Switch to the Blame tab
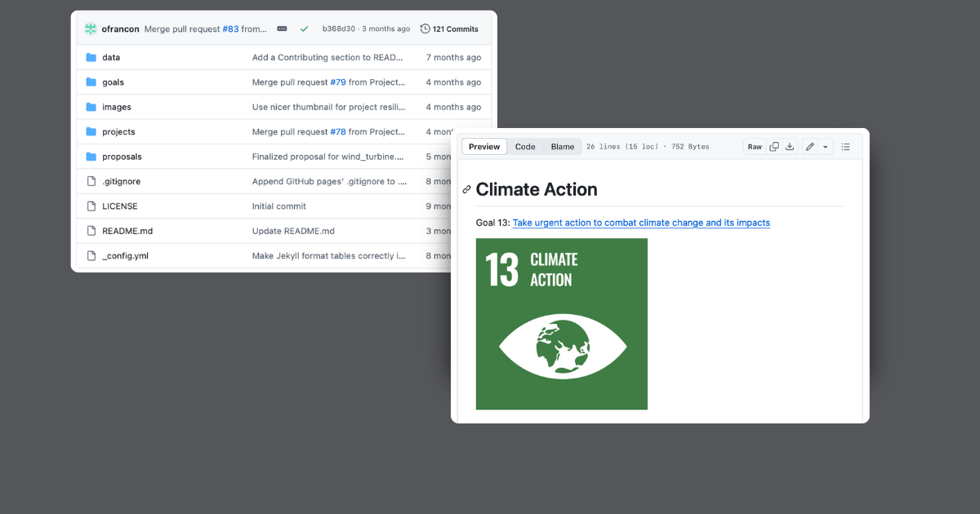 click(563, 147)
